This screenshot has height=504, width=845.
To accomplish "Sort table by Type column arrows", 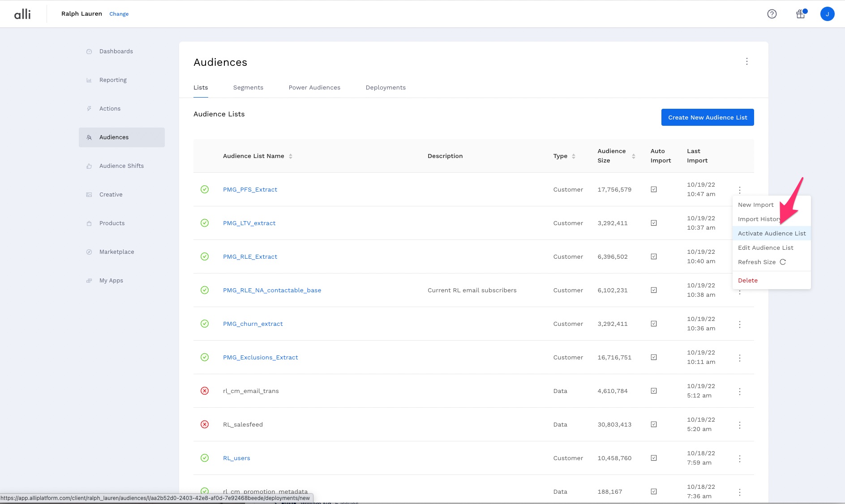I will pyautogui.click(x=573, y=156).
